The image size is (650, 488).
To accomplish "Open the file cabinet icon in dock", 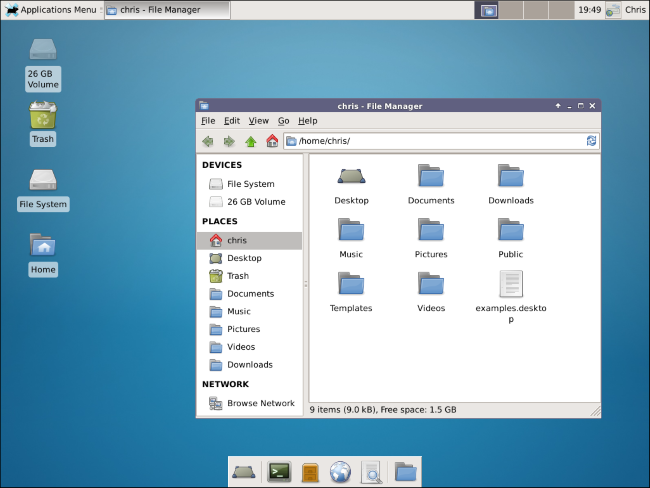I will click(310, 471).
